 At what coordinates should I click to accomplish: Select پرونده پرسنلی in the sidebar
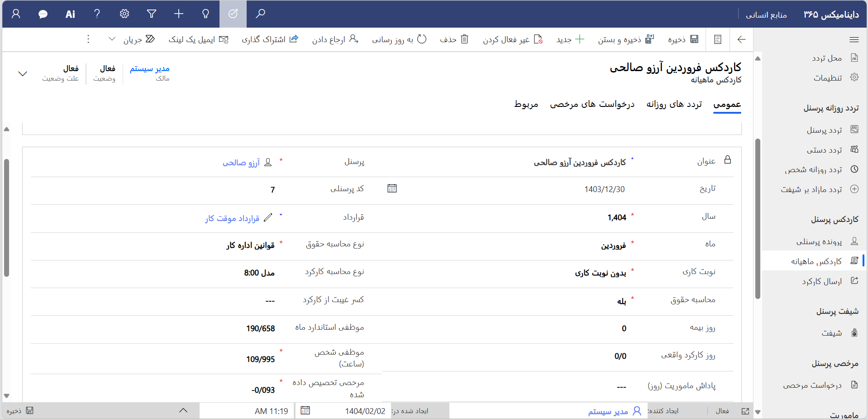point(819,241)
